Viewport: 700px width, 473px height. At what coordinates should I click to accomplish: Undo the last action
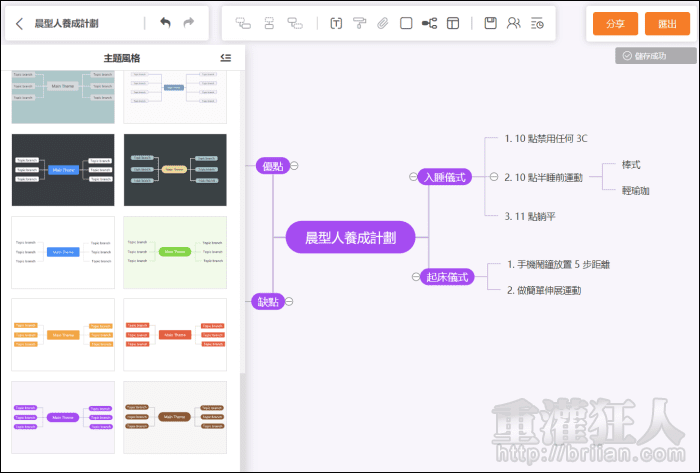pyautogui.click(x=165, y=23)
